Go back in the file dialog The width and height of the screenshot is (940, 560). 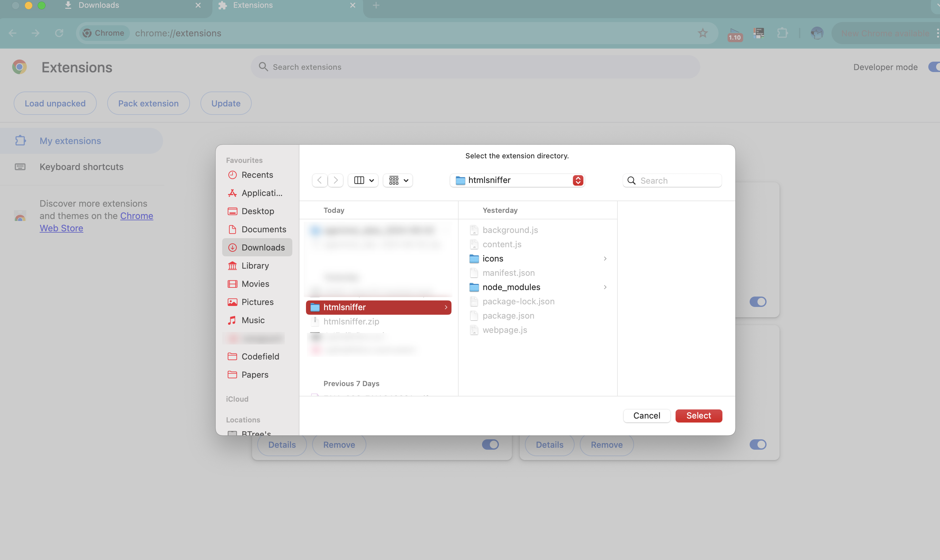(x=320, y=180)
